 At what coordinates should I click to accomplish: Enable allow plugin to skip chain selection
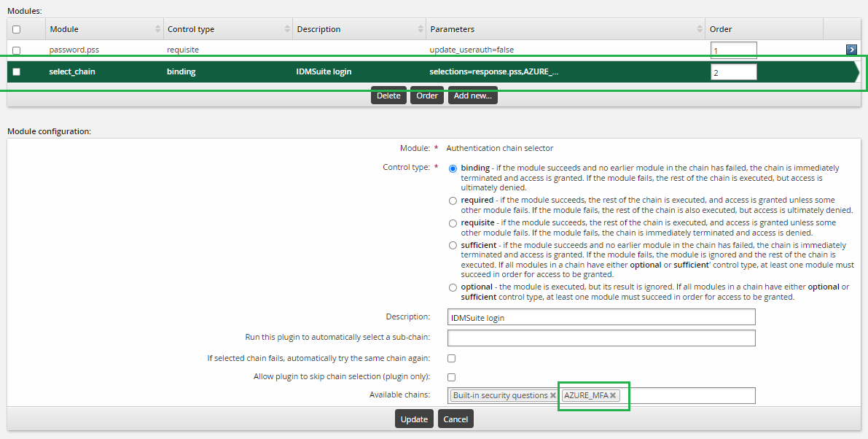point(452,377)
